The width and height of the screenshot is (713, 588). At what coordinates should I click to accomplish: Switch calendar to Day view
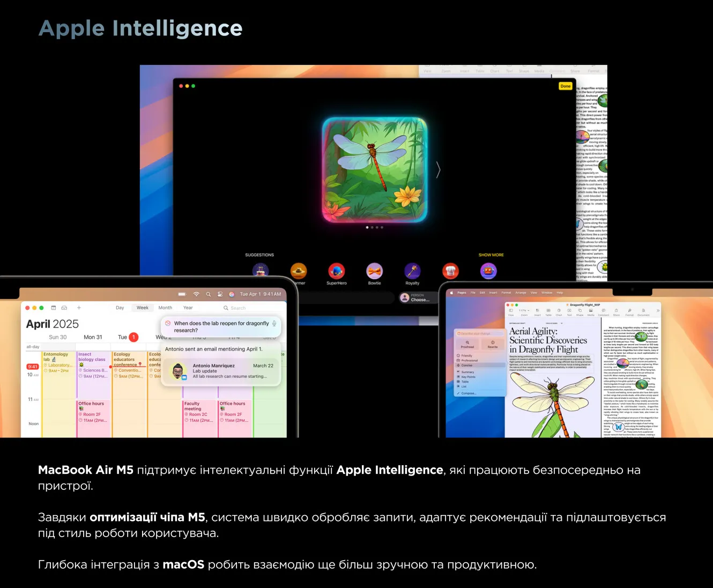[120, 308]
